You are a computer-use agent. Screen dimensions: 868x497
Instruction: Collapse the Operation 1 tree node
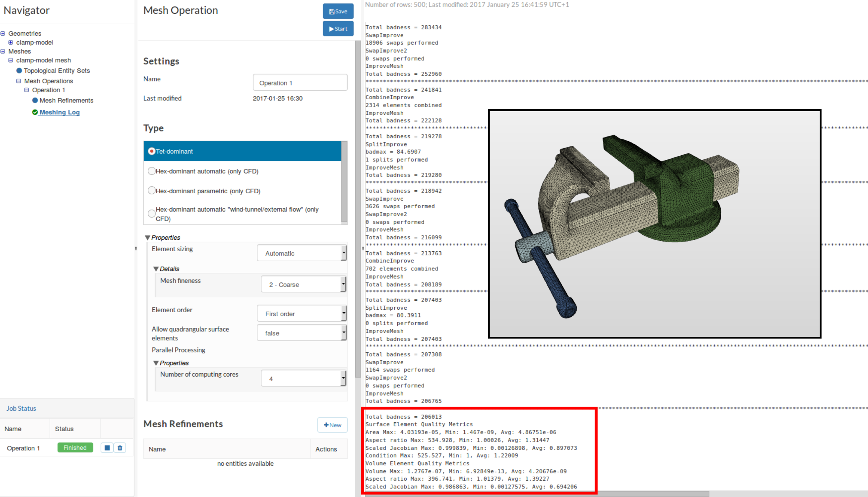pos(26,90)
